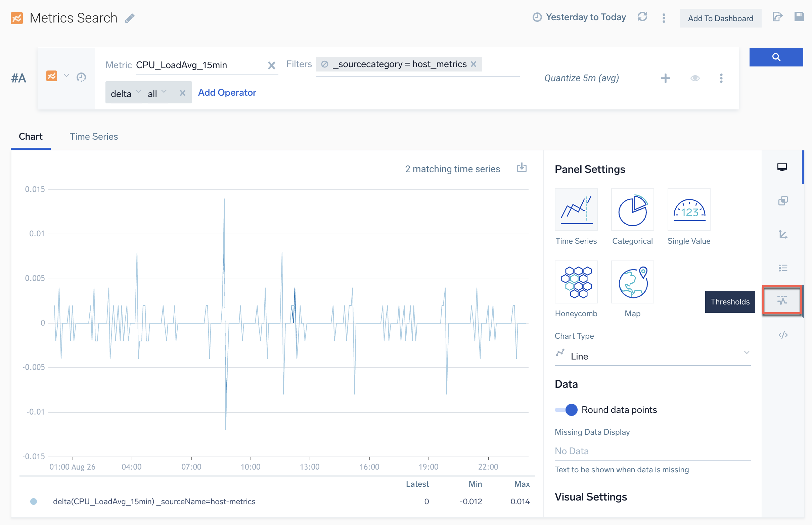Viewport: 812px width, 525px height.
Task: Click the Missing Data Display text field
Action: [652, 451]
